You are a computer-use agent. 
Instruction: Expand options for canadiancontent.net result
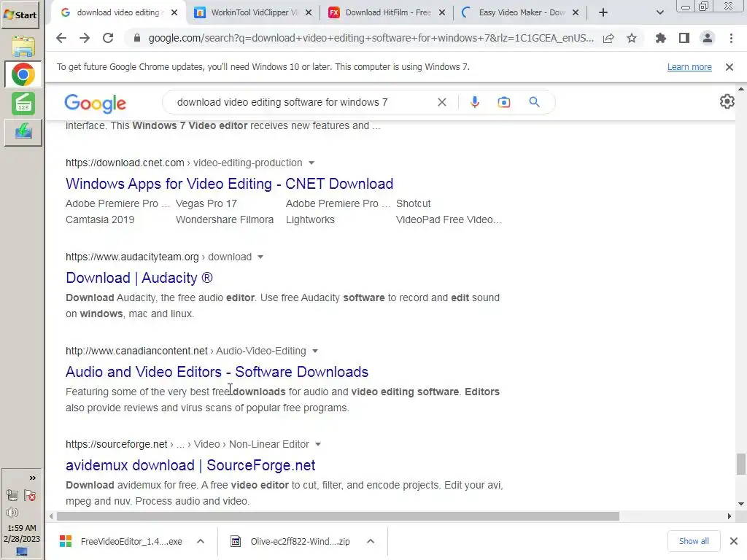click(315, 351)
